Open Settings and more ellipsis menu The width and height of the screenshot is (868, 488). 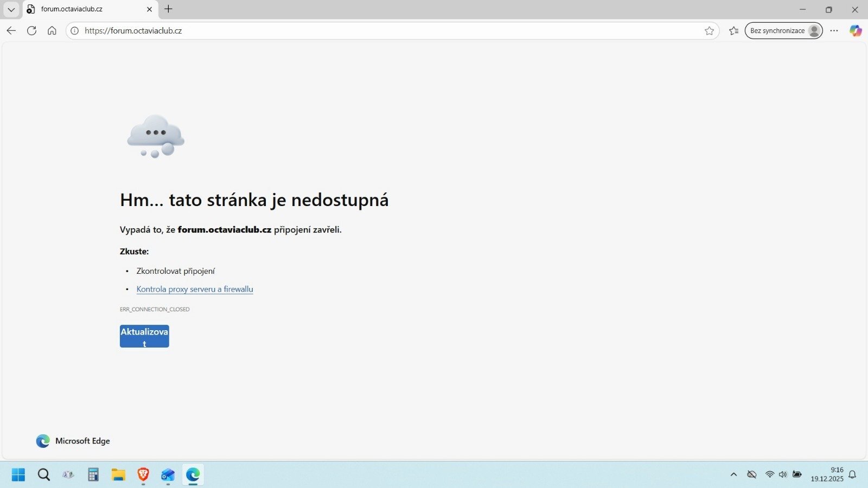(x=834, y=31)
